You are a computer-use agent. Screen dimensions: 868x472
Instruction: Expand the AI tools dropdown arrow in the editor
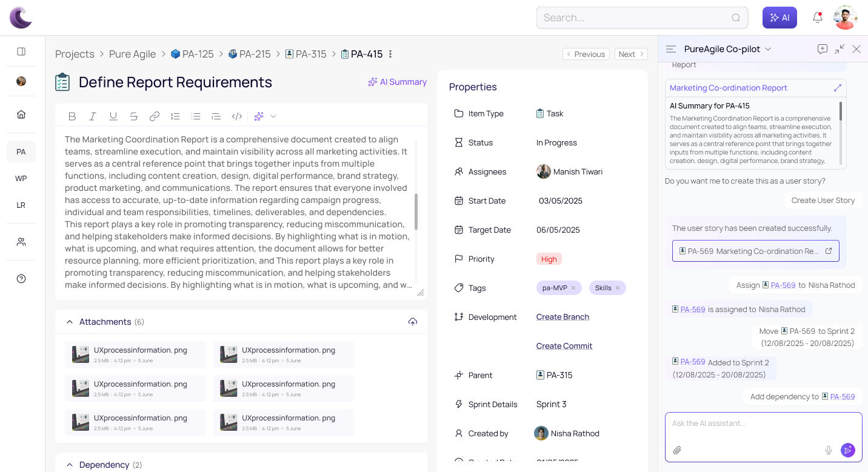coord(273,116)
